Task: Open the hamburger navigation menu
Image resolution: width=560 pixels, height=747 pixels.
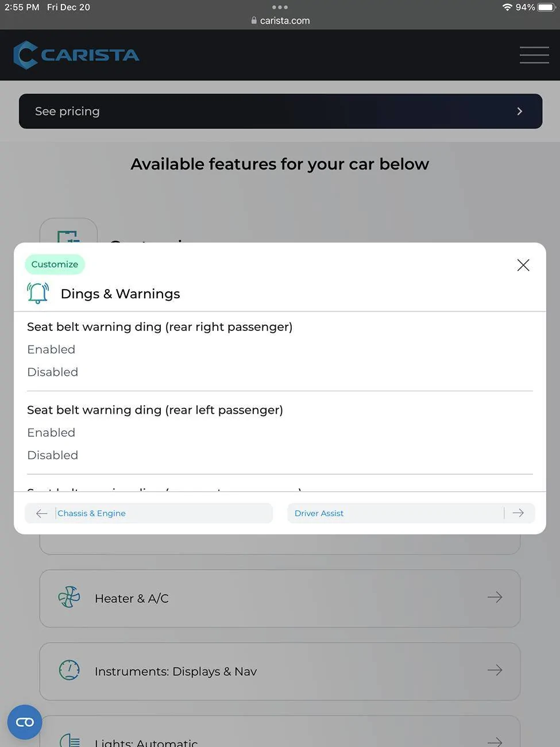Action: [x=534, y=55]
